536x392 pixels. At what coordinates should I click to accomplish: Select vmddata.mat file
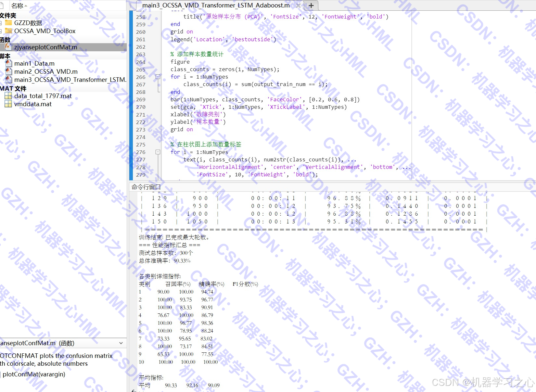pyautogui.click(x=33, y=104)
